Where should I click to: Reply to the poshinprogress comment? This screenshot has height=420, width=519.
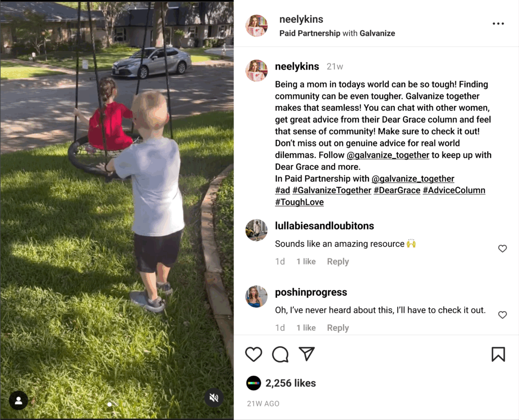pyautogui.click(x=338, y=328)
